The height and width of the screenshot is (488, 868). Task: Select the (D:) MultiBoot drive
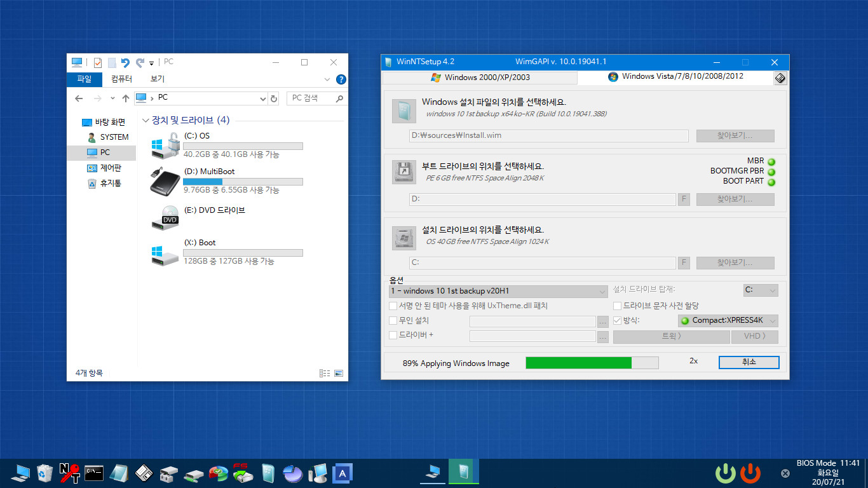coord(227,181)
